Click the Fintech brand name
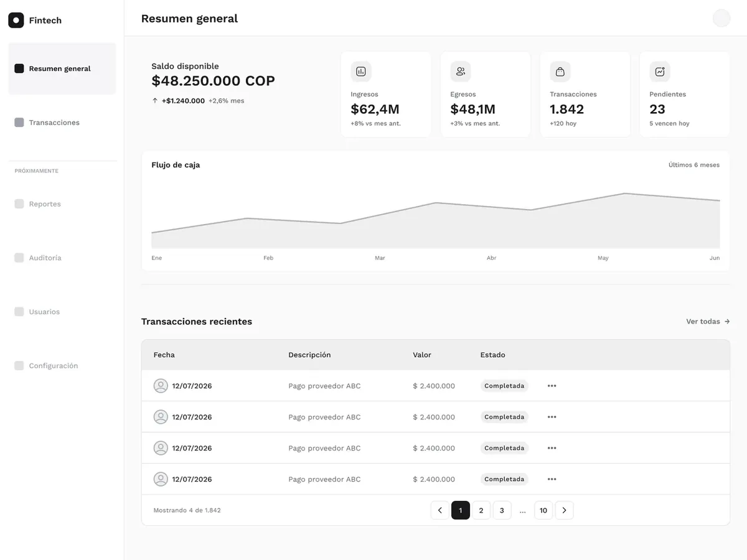Viewport: 747px width, 560px height. coord(45,21)
